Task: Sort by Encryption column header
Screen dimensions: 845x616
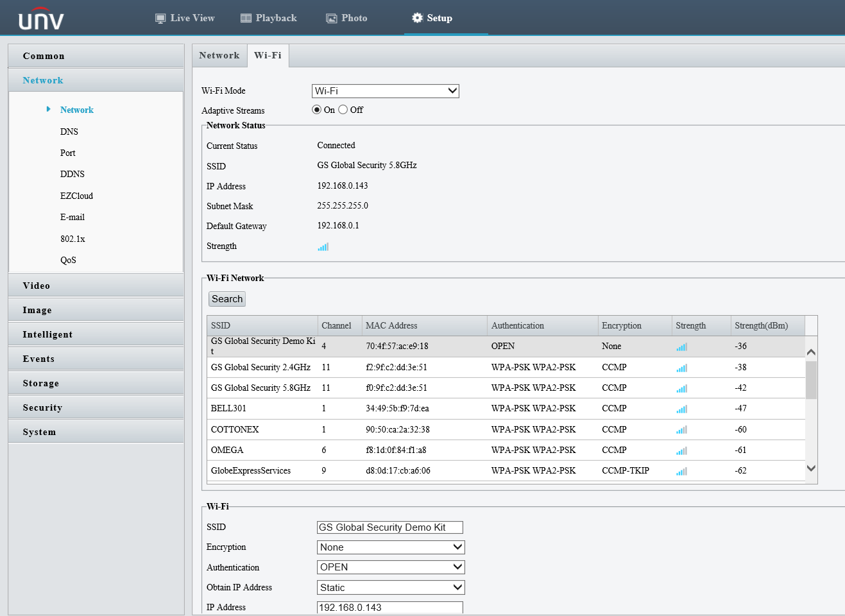Action: tap(635, 326)
